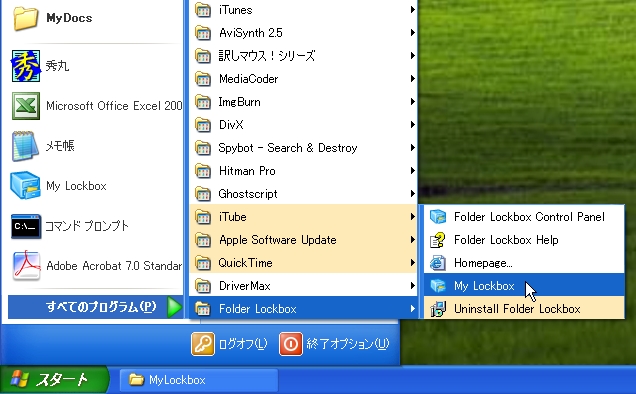Select the iTube menu entry text
The width and height of the screenshot is (636, 394).
[x=233, y=217]
